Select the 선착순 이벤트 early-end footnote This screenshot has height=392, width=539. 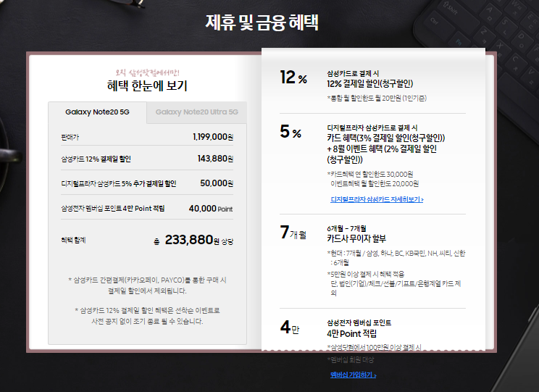[147, 316]
